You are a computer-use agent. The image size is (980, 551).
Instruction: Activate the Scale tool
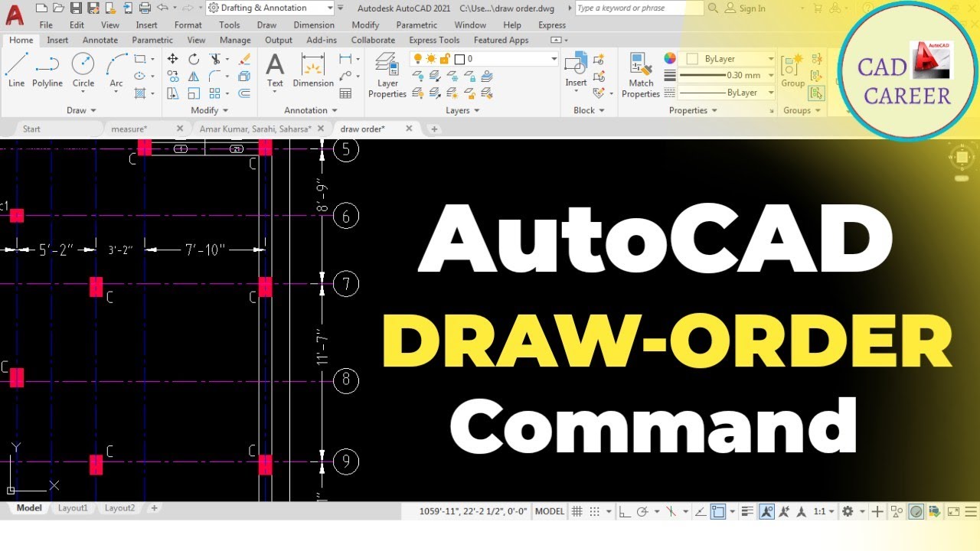pyautogui.click(x=194, y=93)
